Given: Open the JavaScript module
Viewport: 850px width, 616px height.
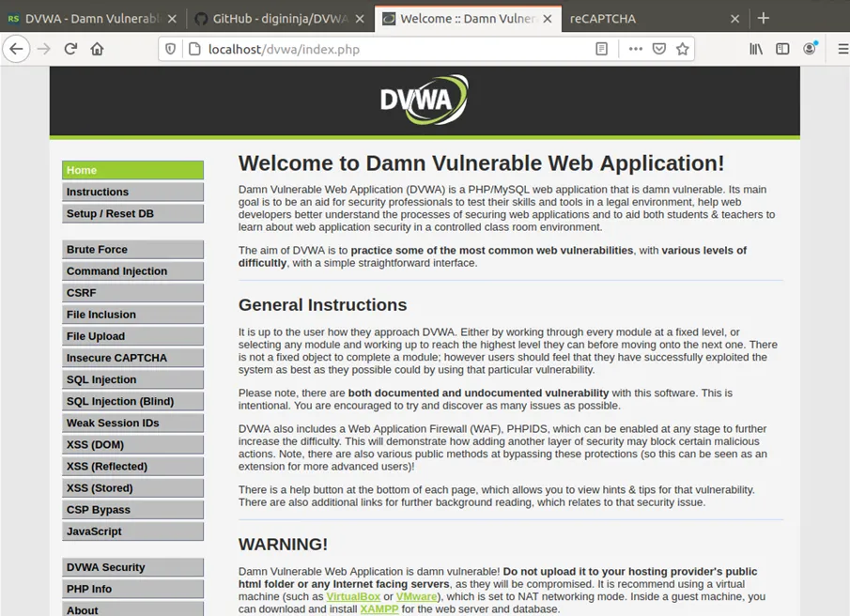Looking at the screenshot, I should pos(132,531).
